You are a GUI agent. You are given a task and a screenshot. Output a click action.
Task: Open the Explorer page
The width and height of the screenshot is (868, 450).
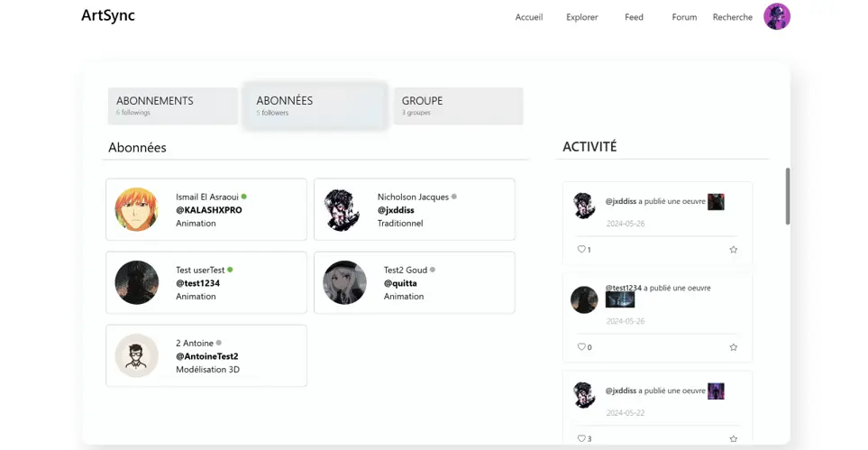(x=581, y=17)
